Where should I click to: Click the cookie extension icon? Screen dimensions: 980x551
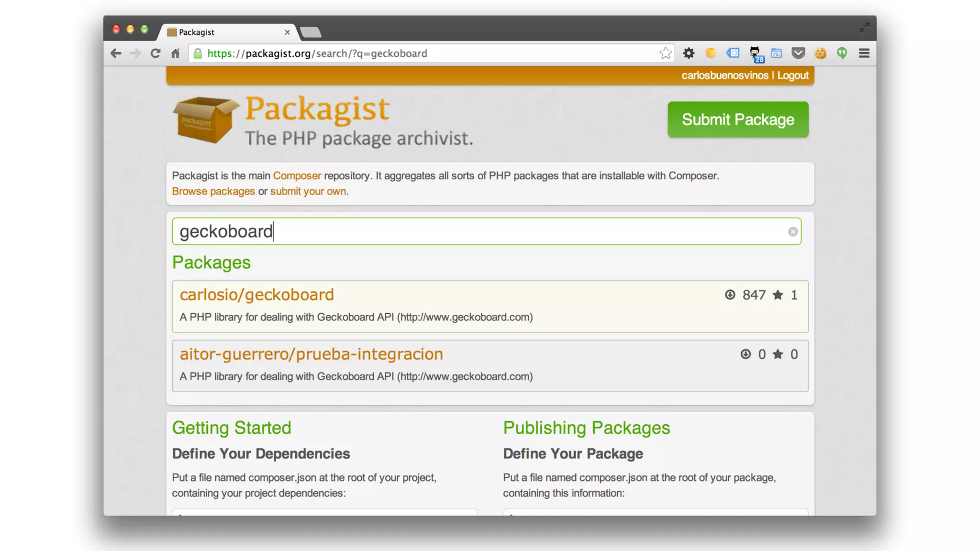click(x=820, y=53)
